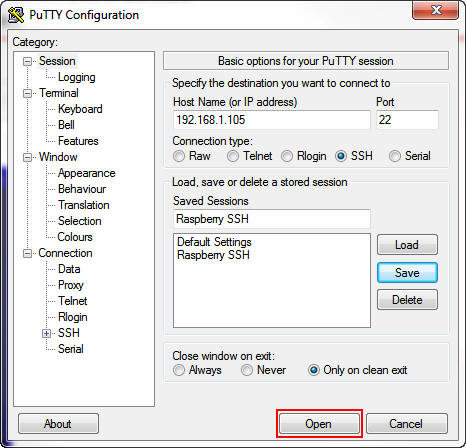
Task: Collapse the Window tree node
Action: [x=27, y=157]
